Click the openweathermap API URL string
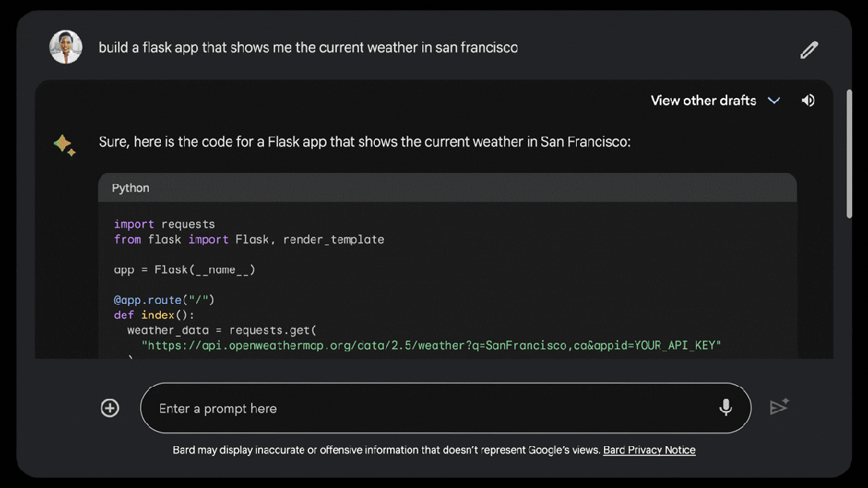Image resolution: width=868 pixels, height=488 pixels. [431, 346]
